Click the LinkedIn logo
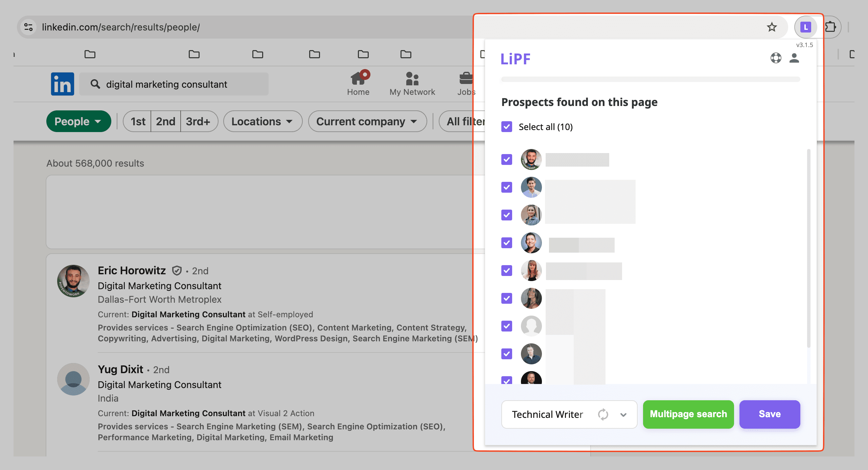868x470 pixels. pyautogui.click(x=63, y=84)
